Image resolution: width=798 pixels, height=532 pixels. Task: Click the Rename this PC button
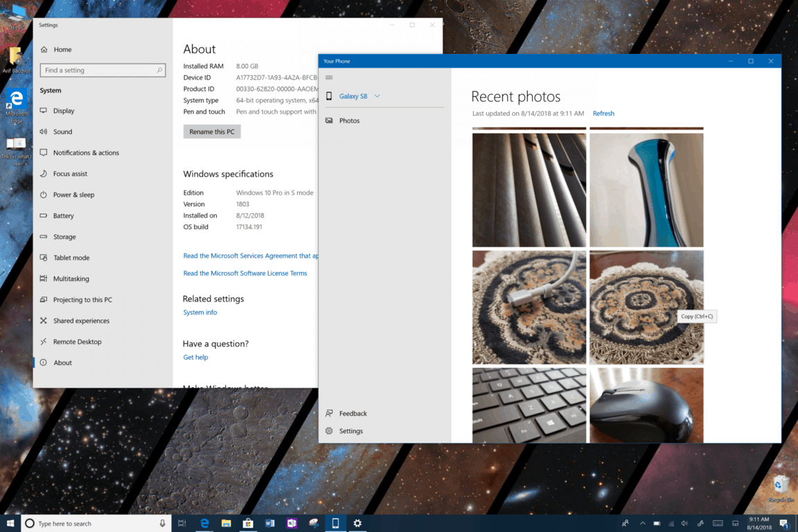(x=212, y=132)
